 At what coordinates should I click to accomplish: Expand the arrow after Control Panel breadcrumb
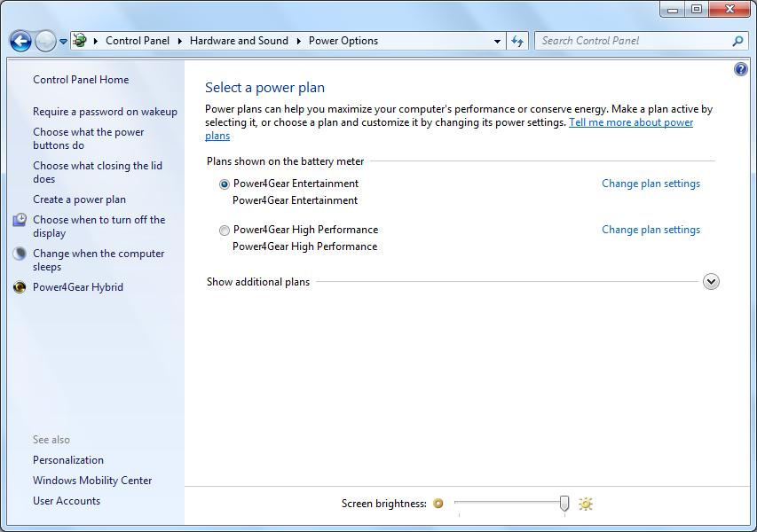tap(179, 41)
